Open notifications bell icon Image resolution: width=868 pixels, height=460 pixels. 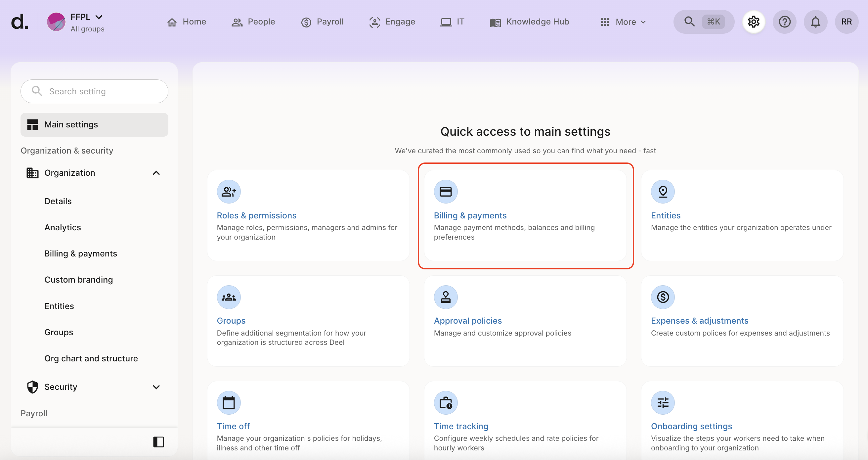tap(815, 22)
